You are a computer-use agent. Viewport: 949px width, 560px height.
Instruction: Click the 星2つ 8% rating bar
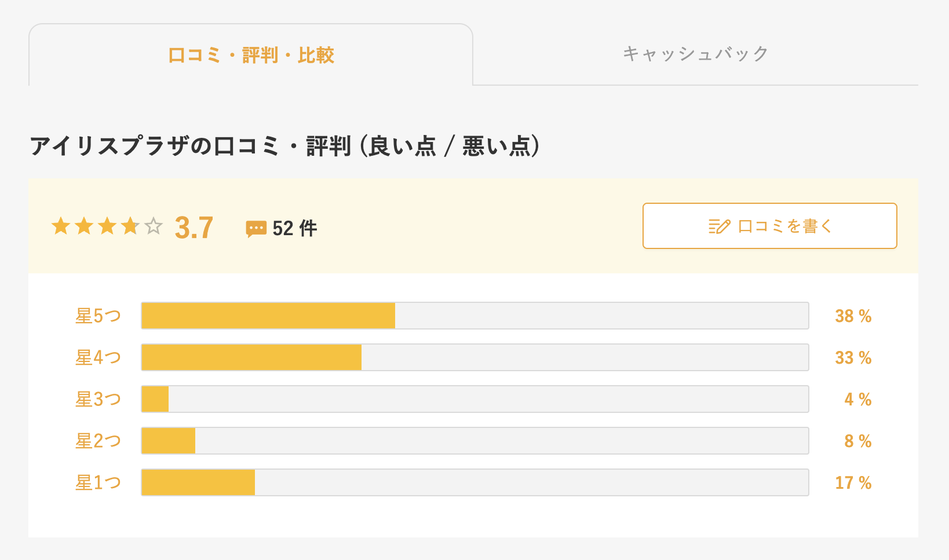[x=475, y=441]
